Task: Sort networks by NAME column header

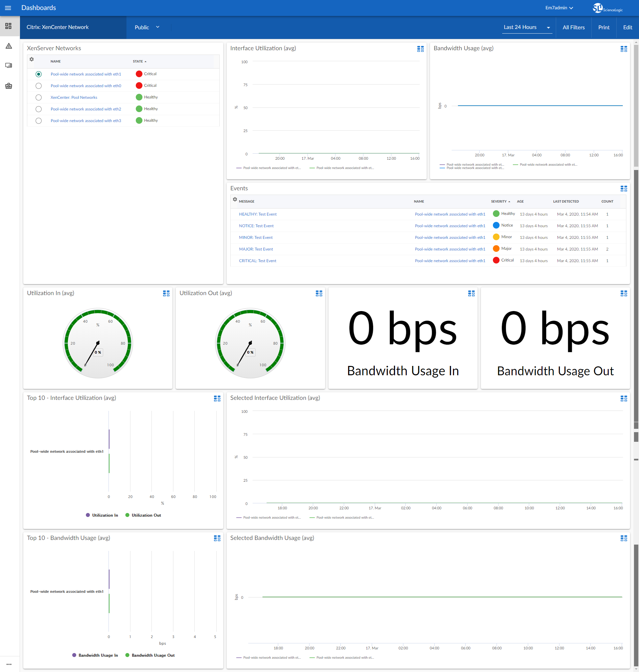Action: pos(56,61)
